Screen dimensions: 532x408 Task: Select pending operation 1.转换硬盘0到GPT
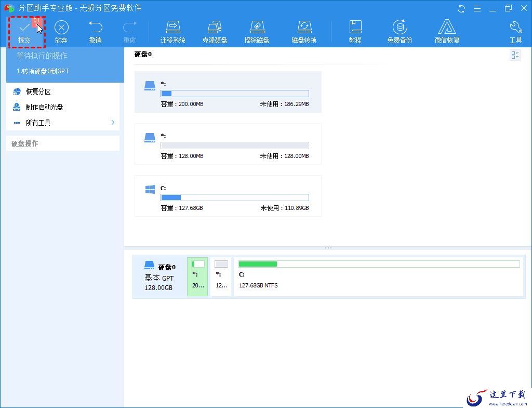click(43, 71)
